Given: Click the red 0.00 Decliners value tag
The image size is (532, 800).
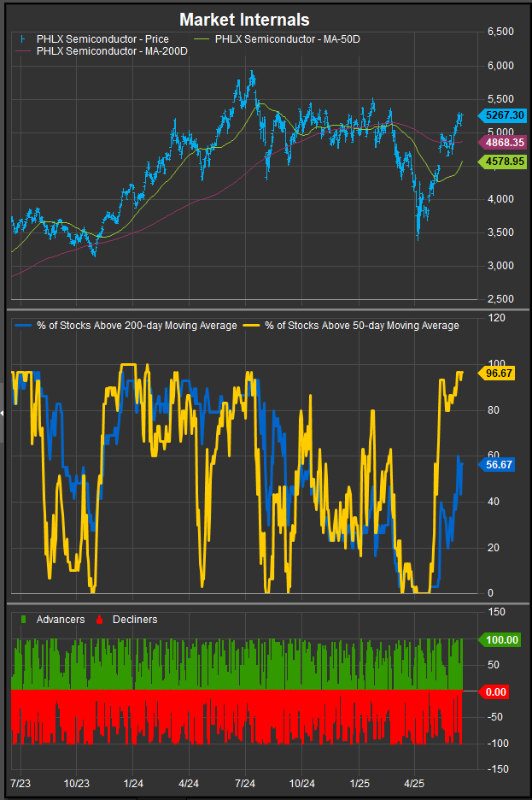Looking at the screenshot, I should click(494, 691).
